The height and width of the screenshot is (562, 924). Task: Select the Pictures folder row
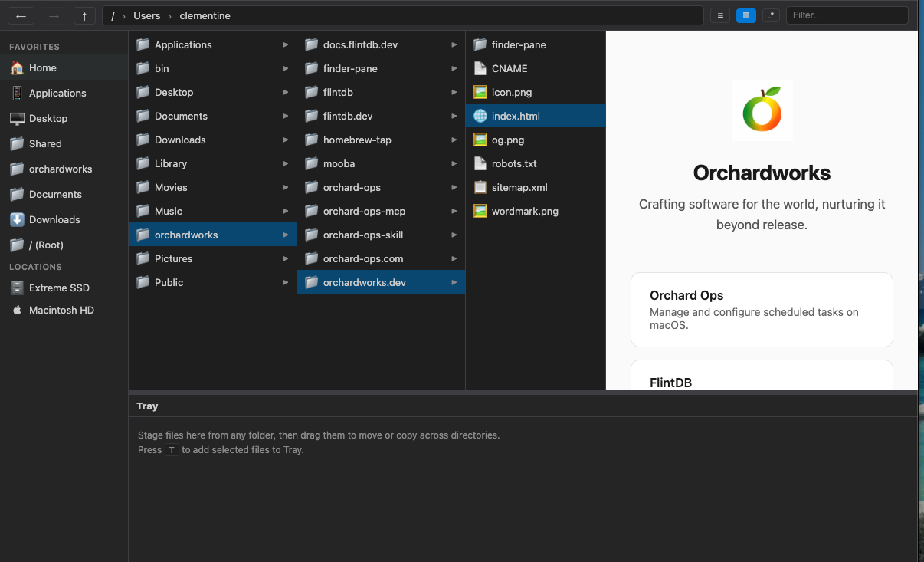[x=212, y=258]
